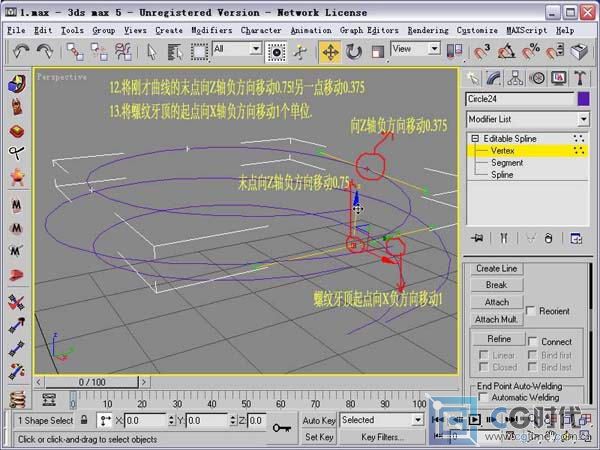Click the Auto Key button
This screenshot has height=450, width=600.
coord(319,421)
